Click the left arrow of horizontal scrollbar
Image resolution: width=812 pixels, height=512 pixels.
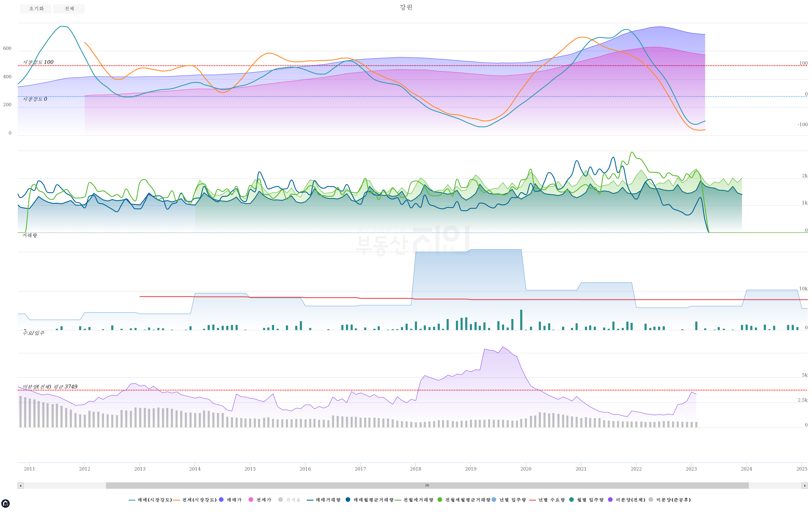coord(21,486)
